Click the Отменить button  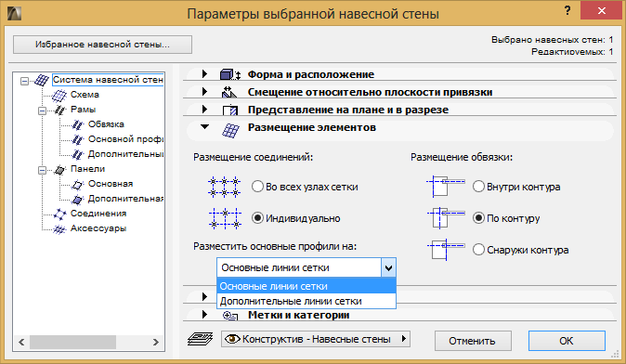473,341
